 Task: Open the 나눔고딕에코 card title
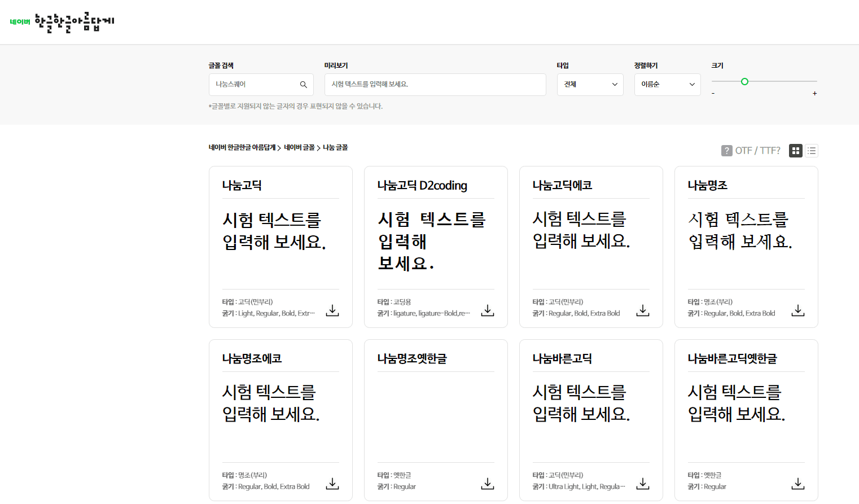coord(562,186)
